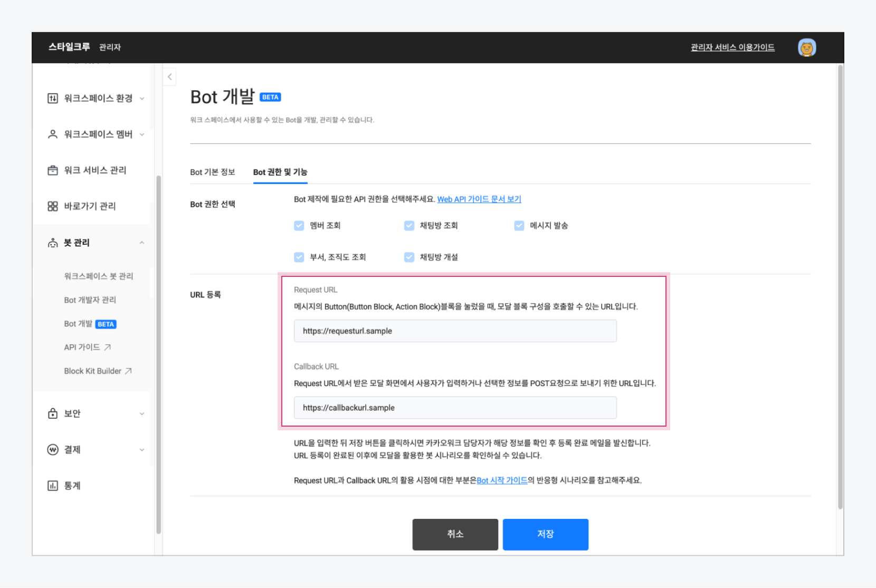The width and height of the screenshot is (876, 588).
Task: Switch to the Bot 기본 정보 tab
Action: point(213,172)
